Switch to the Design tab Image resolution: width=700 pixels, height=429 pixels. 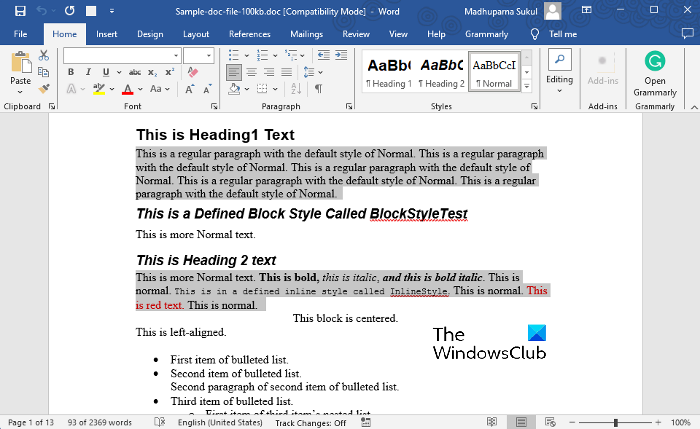pyautogui.click(x=150, y=34)
